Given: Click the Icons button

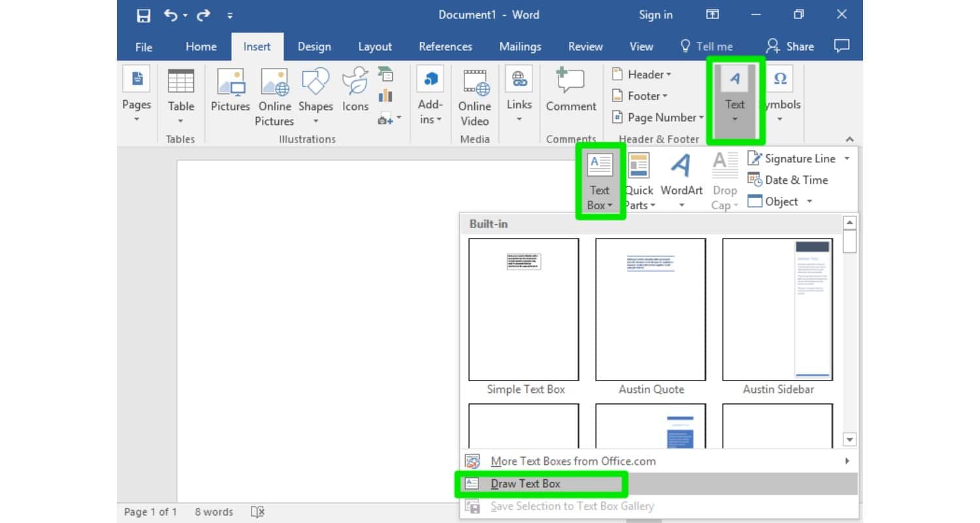Looking at the screenshot, I should tap(355, 90).
